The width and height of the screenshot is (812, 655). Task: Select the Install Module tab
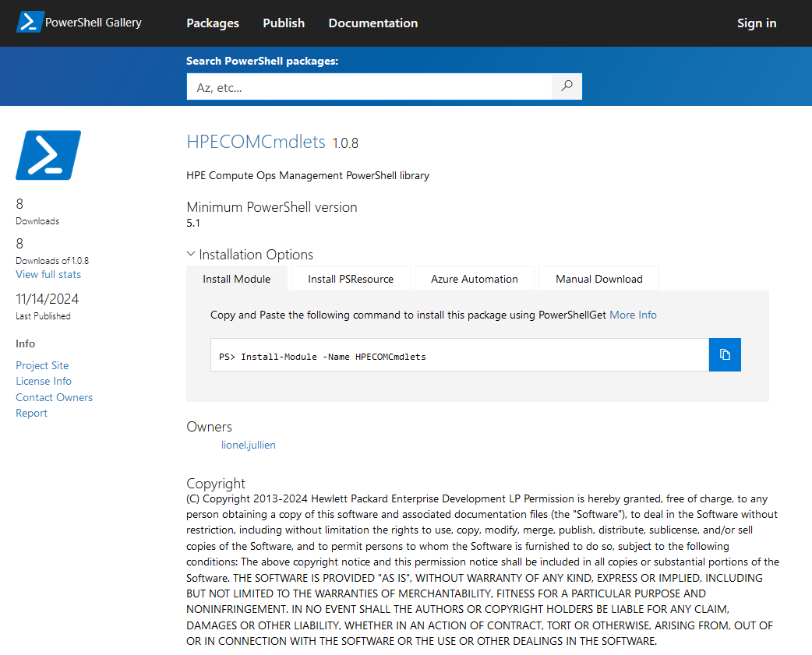[237, 279]
